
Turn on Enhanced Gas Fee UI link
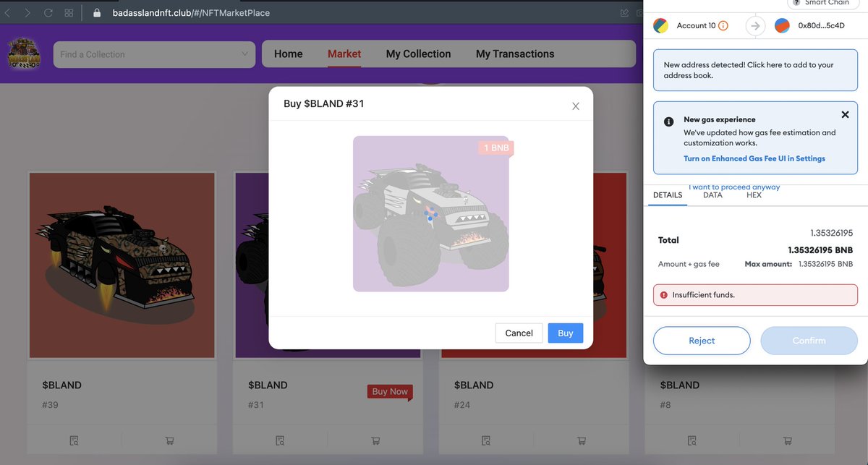(754, 158)
